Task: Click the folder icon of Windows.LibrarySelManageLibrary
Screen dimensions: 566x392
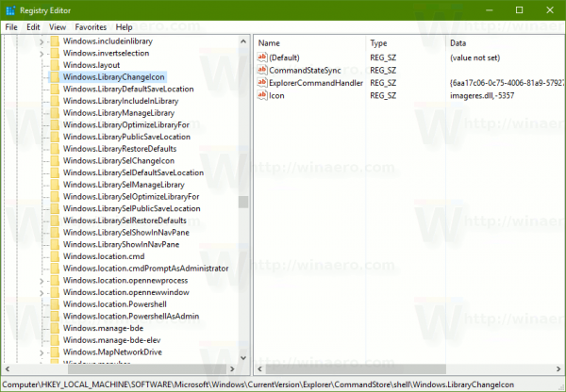Action: (x=55, y=185)
